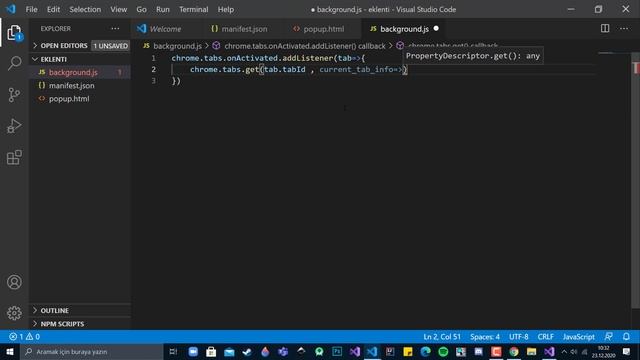
Task: Open Google Chrome from the taskbar
Action: [x=514, y=351]
